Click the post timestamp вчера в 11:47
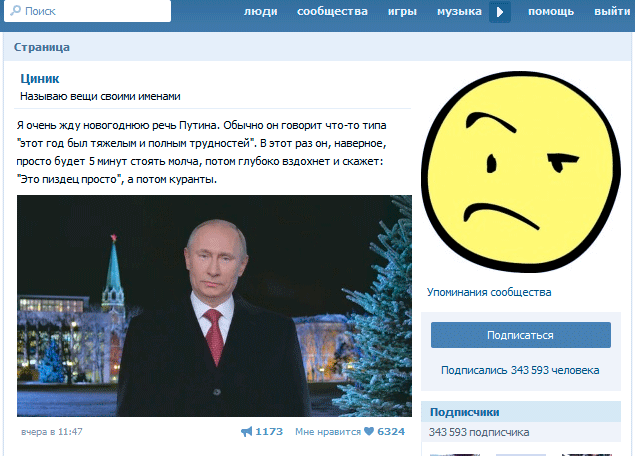Screen dimensions: 635x456 pos(51,432)
